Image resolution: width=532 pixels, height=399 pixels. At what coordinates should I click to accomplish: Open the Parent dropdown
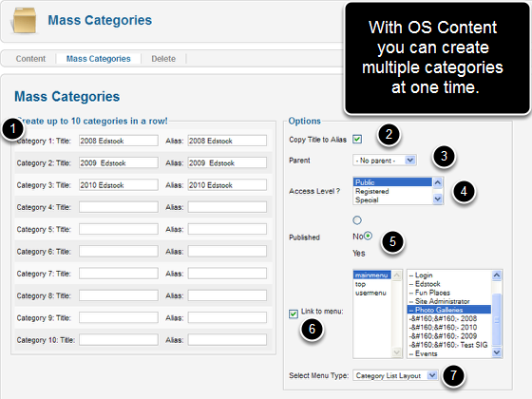tap(385, 161)
